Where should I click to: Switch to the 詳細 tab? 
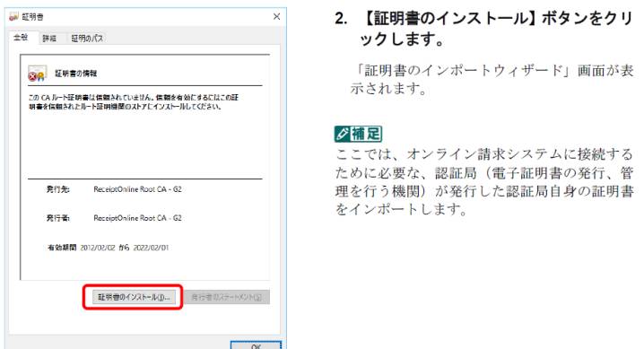[49, 39]
